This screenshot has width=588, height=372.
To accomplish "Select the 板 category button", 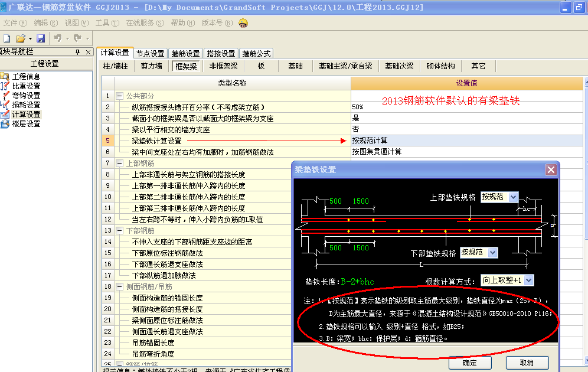I will [x=261, y=66].
